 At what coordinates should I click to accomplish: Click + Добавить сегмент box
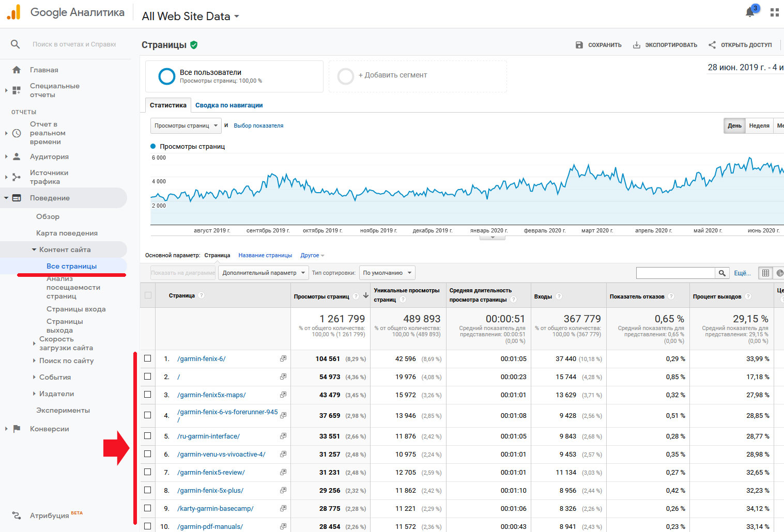(x=418, y=76)
